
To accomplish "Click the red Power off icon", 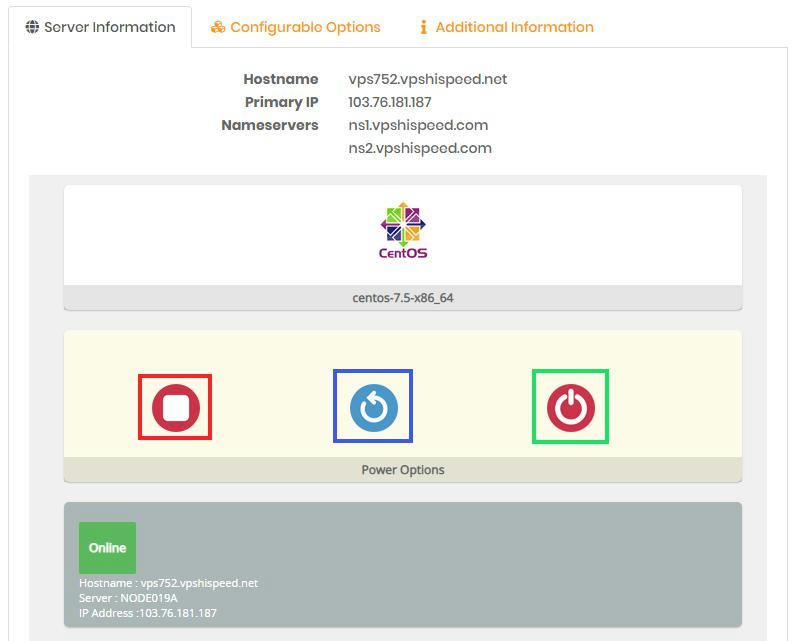I will pos(571,408).
